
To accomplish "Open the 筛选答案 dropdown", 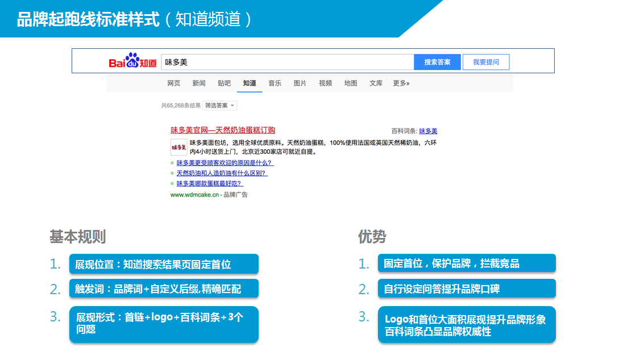I will tap(220, 106).
